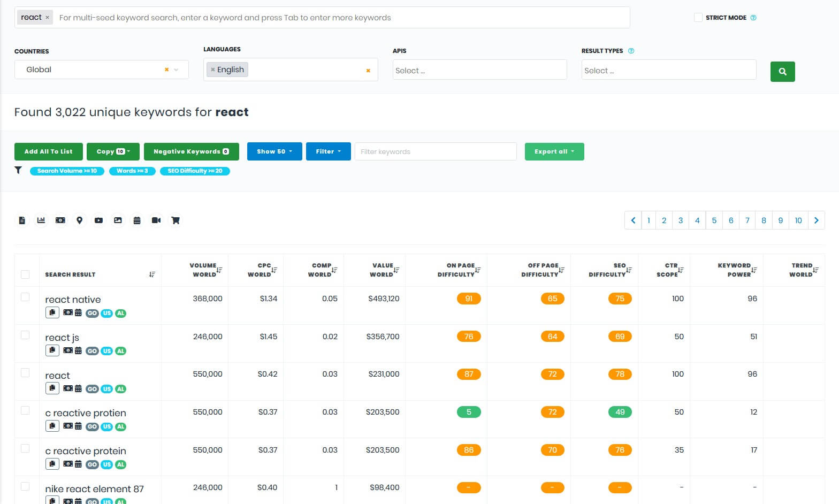Check the nike react element 87 checkbox

(25, 486)
